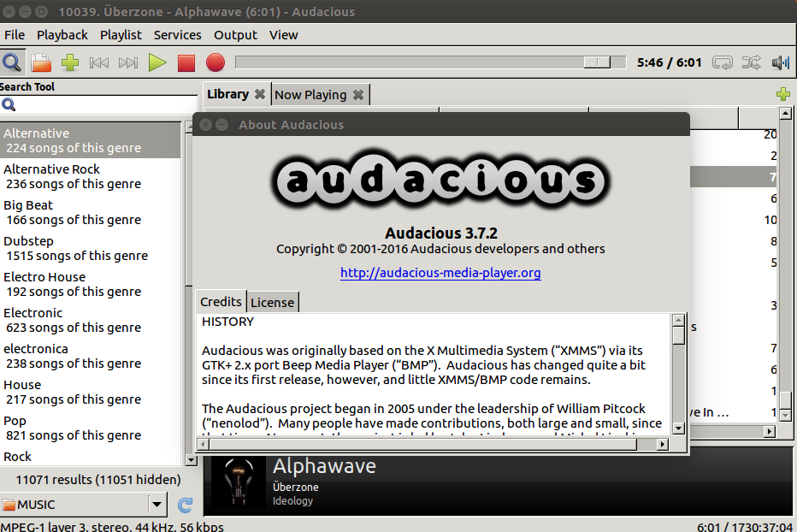Click credits horizontal scrollbar left arrow
The height and width of the screenshot is (532, 797).
tap(203, 444)
